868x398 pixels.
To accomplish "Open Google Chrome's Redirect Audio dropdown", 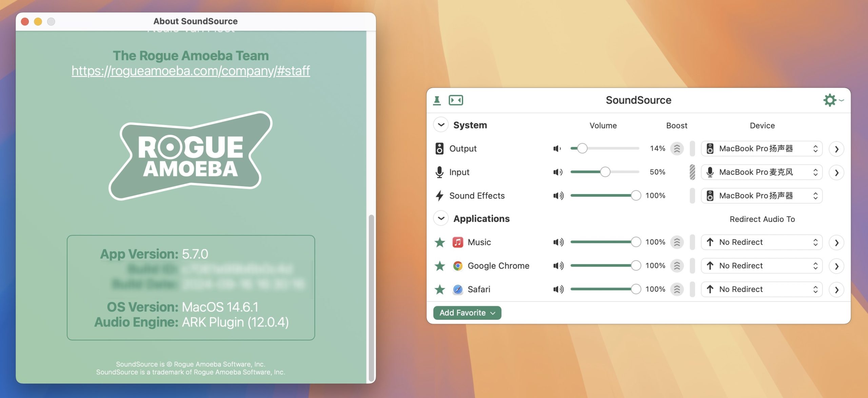I will (762, 266).
